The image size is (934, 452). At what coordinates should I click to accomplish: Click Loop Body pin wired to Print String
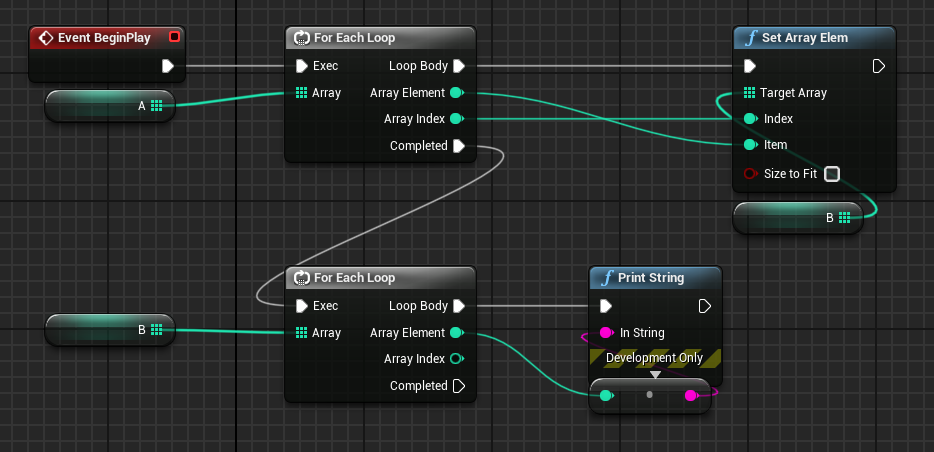459,306
